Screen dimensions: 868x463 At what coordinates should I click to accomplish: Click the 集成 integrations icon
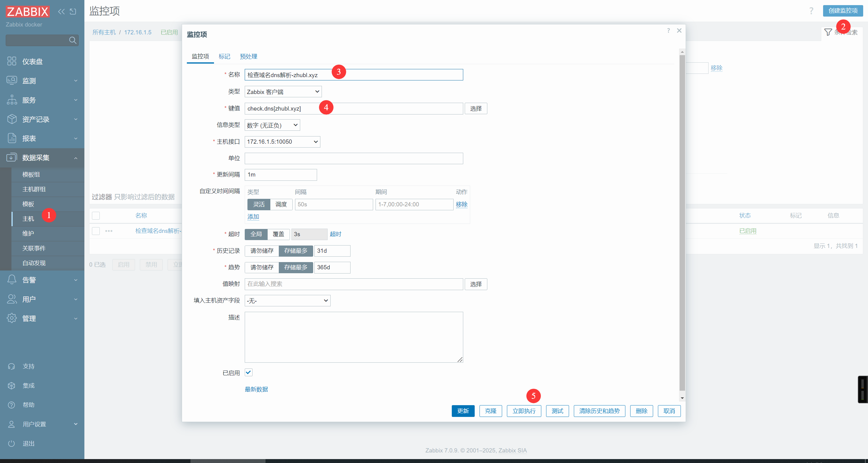11,386
